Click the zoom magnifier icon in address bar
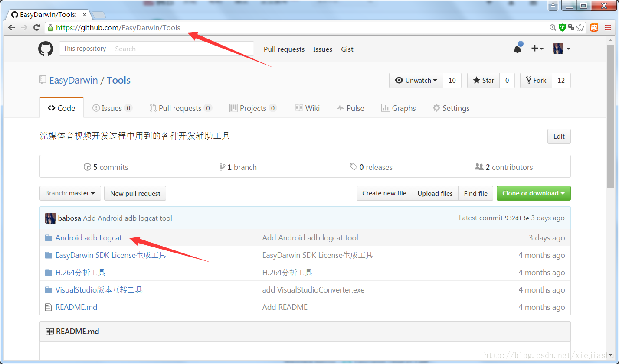This screenshot has height=364, width=619. 553,27
